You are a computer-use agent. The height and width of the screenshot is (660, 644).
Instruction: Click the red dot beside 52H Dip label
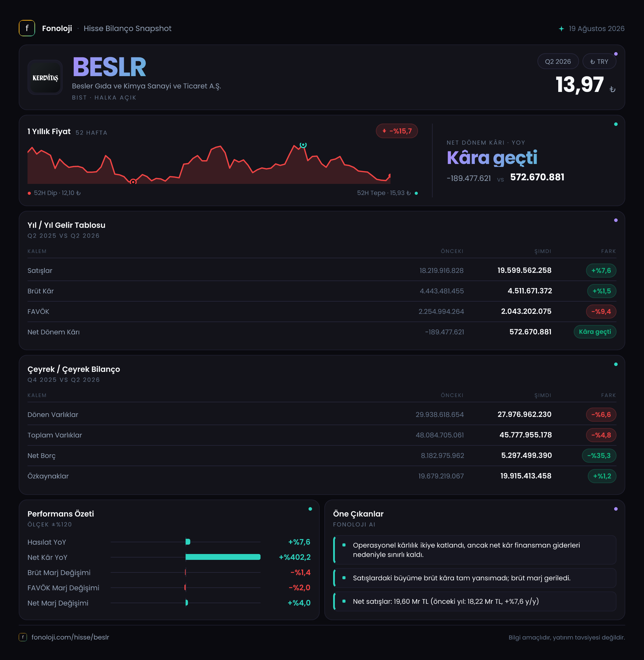(x=30, y=193)
